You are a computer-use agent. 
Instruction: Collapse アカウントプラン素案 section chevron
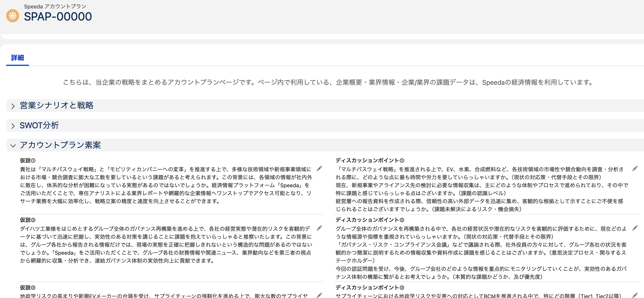coord(13,146)
